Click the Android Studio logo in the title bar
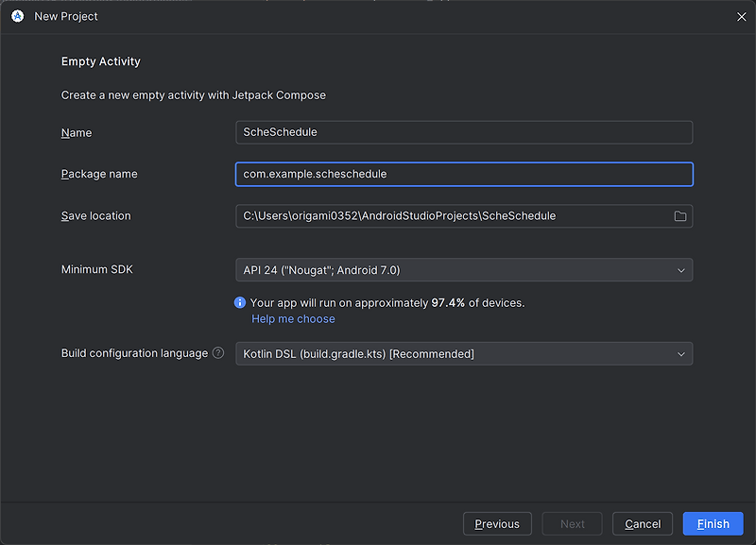The width and height of the screenshot is (756, 545). point(16,16)
